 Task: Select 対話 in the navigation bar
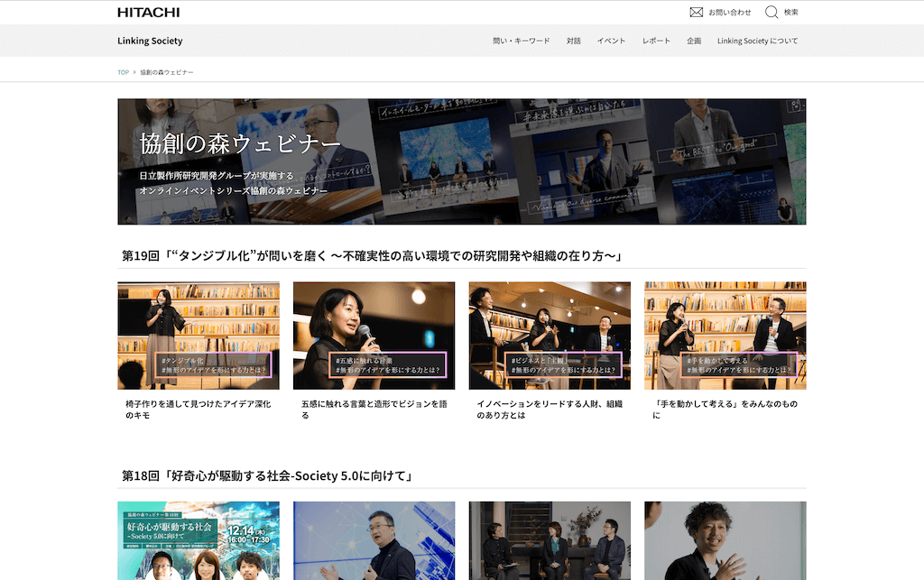coord(573,41)
